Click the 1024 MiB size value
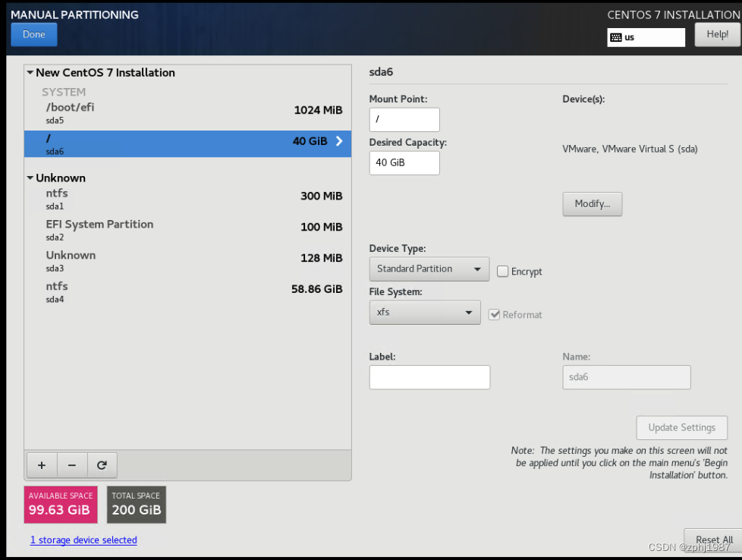The image size is (742, 560). tap(318, 110)
